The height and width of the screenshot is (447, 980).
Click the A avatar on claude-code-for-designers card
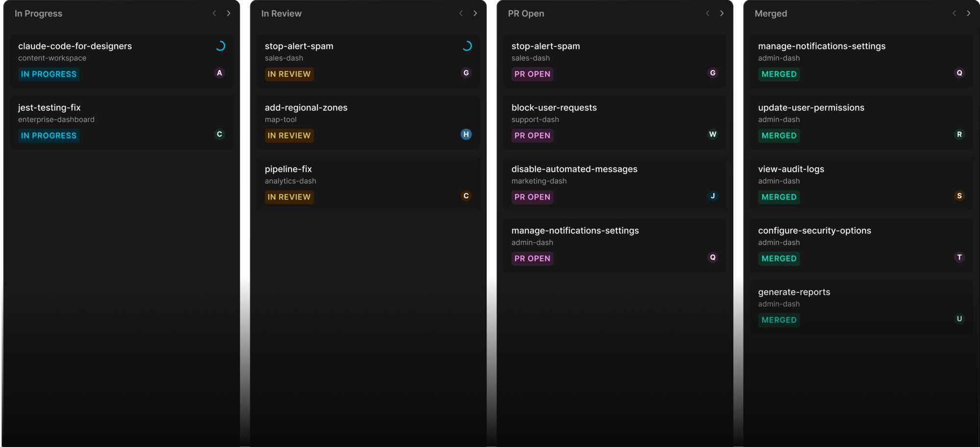(x=220, y=73)
